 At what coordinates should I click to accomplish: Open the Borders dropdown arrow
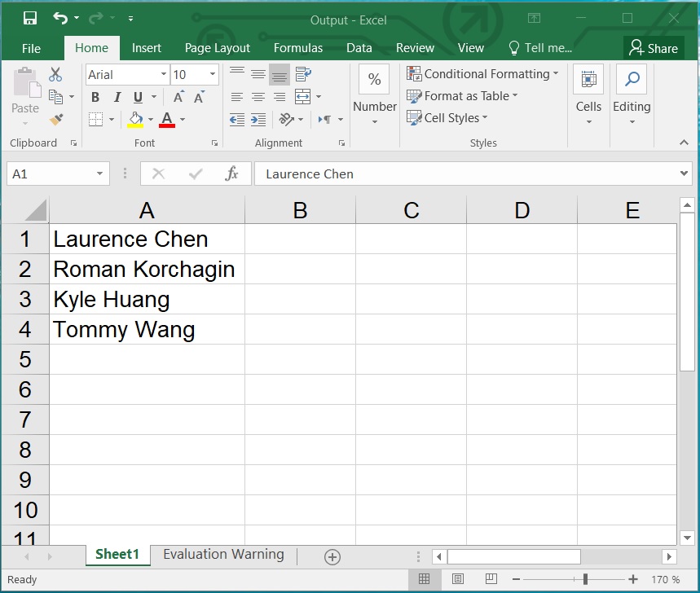(112, 119)
